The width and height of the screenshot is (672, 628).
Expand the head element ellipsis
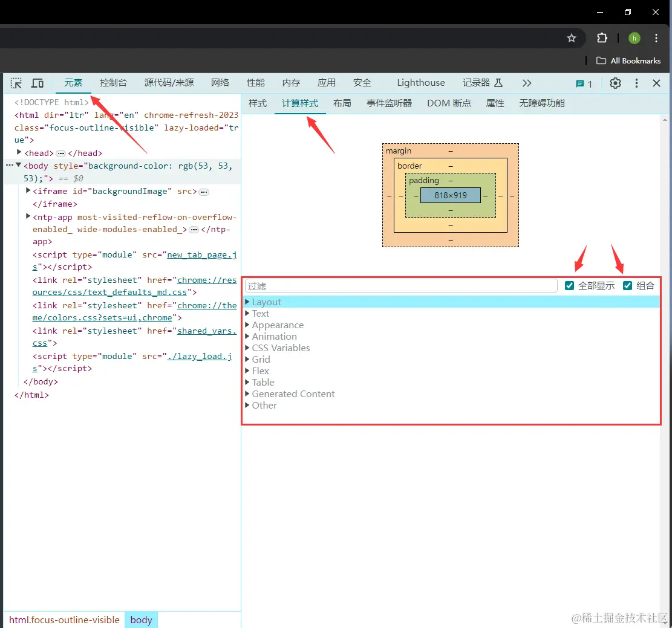(61, 154)
